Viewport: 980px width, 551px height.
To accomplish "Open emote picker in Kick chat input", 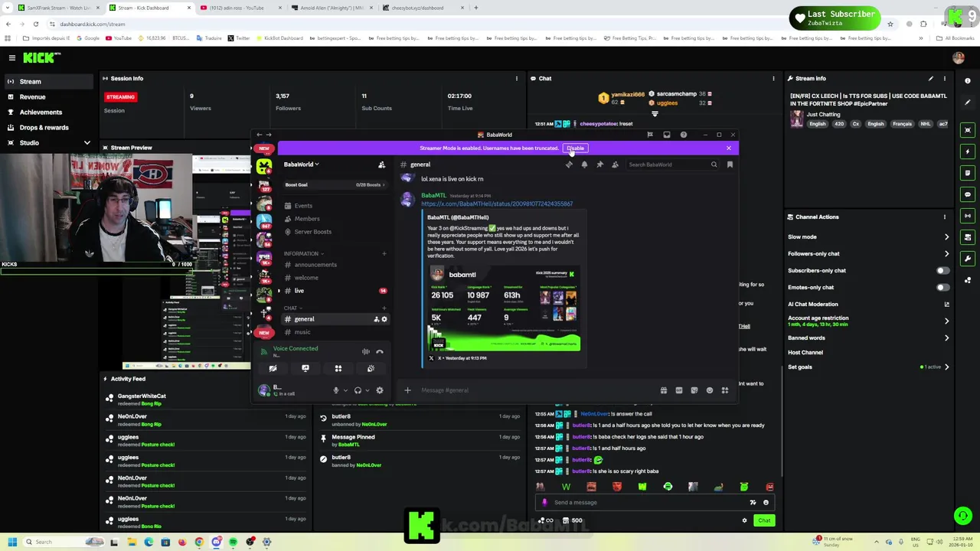I will tap(765, 503).
